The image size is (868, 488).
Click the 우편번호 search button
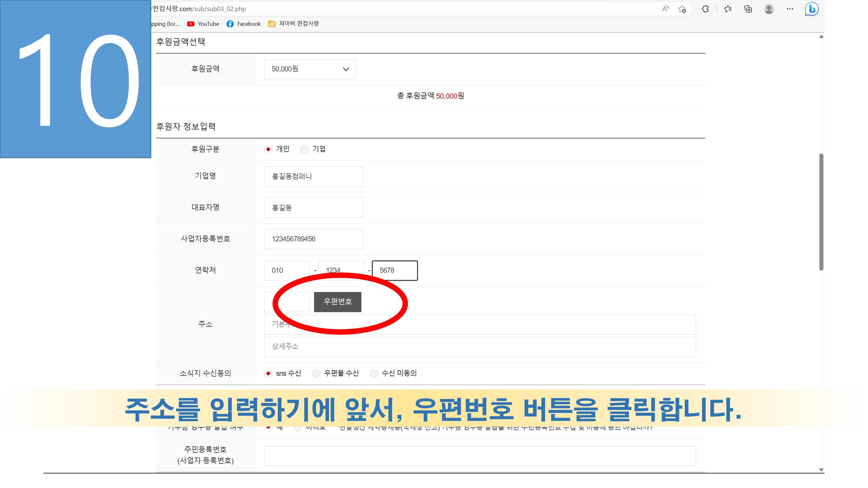pyautogui.click(x=337, y=302)
